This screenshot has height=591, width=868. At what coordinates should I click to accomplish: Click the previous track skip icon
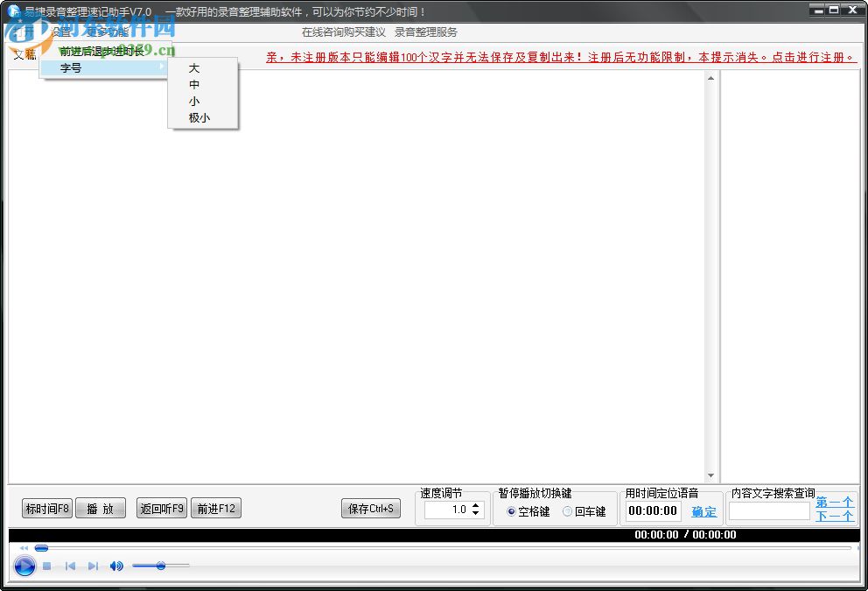(70, 566)
